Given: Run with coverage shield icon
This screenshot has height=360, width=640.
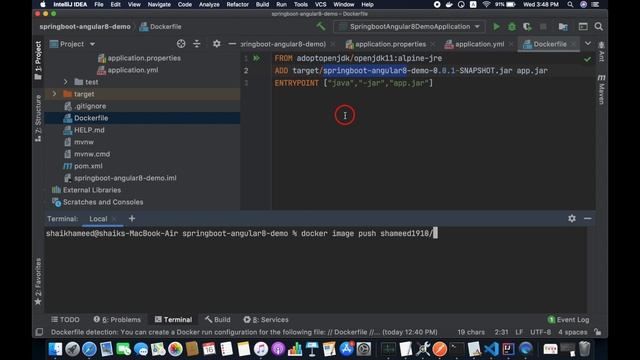Looking at the screenshot, I should [527, 27].
